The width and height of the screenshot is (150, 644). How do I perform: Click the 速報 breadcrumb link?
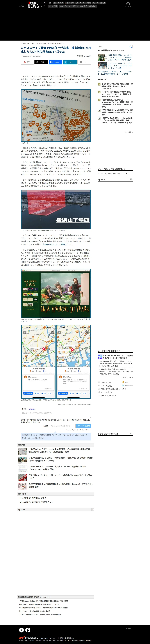tap(33, 43)
